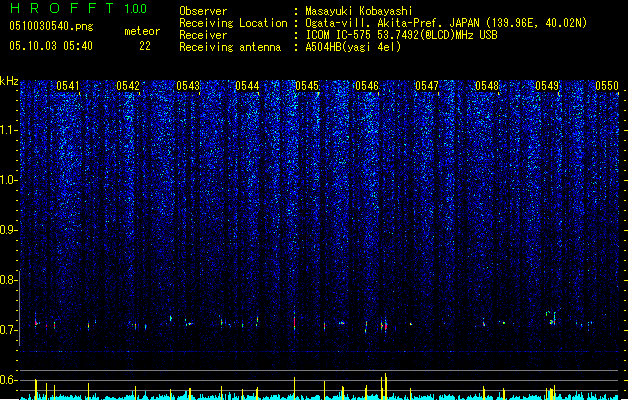Click the 0544 time marker

click(247, 86)
